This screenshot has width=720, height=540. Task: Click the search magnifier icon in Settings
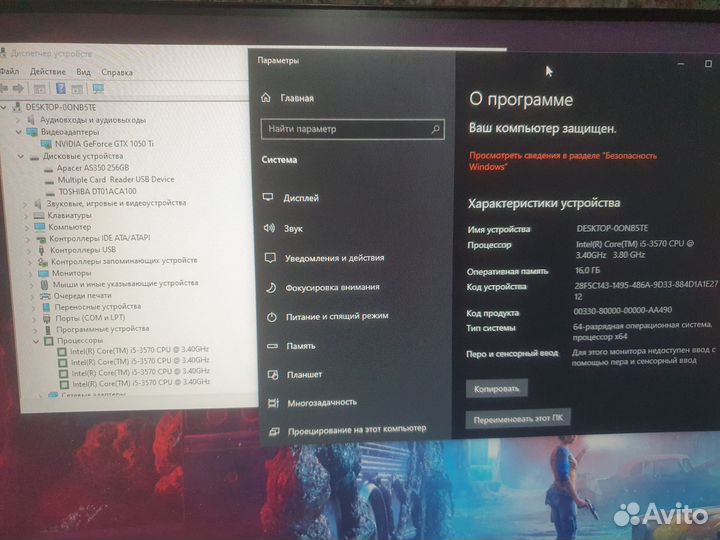435,129
